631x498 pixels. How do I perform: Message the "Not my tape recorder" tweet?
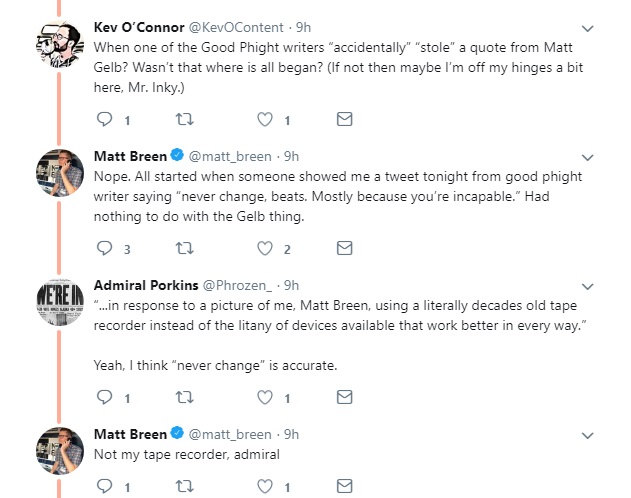344,486
